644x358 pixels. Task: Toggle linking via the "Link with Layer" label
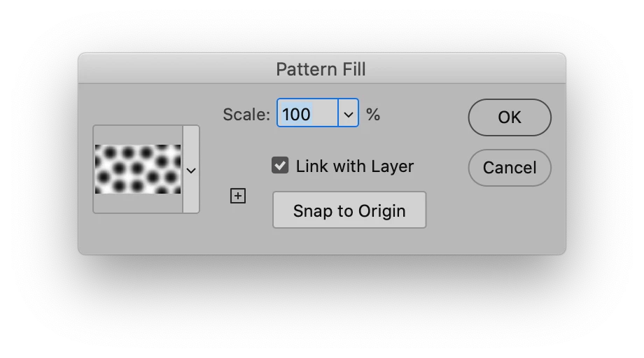point(354,166)
